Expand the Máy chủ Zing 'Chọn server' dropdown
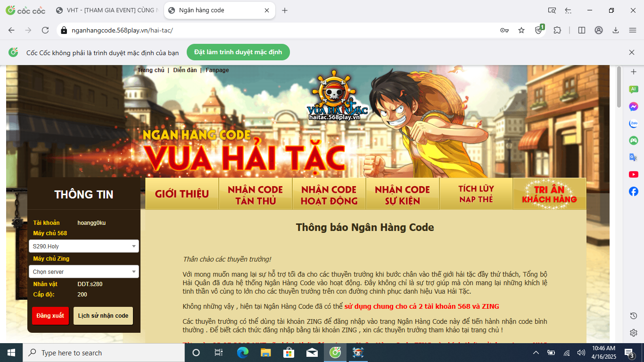Image resolution: width=644 pixels, height=362 pixels. pyautogui.click(x=84, y=271)
